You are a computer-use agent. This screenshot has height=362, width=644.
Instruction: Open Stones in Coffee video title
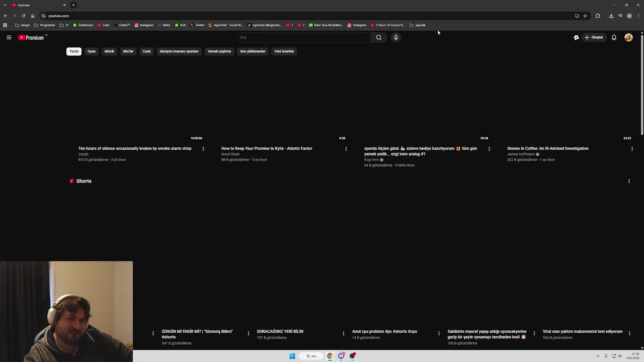548,148
